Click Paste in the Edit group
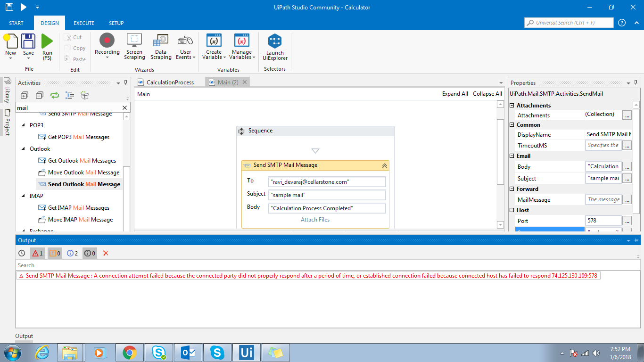The image size is (644, 362). coord(75,59)
